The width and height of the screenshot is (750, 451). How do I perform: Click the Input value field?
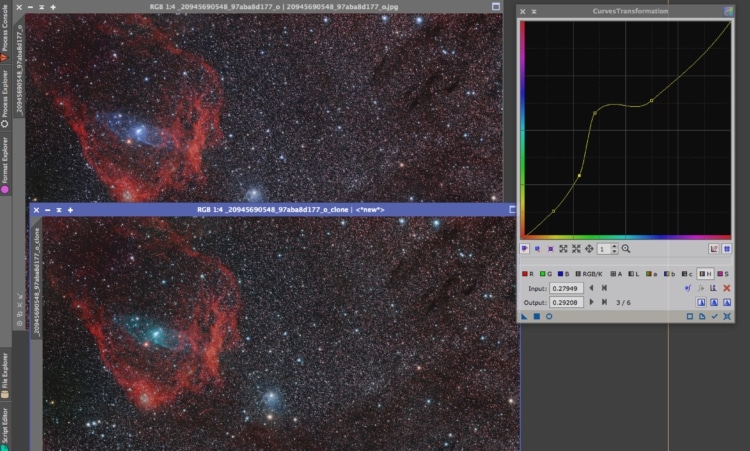[566, 288]
